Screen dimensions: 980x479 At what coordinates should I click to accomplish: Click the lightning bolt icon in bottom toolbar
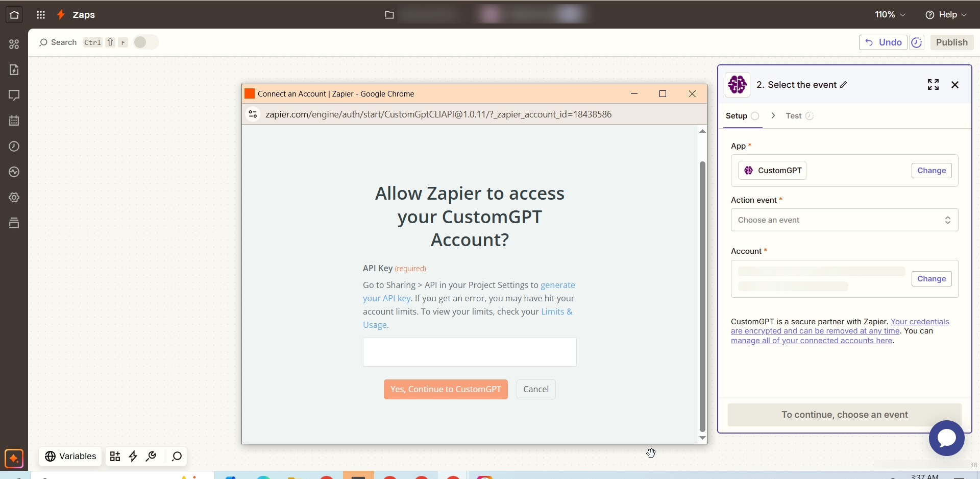pyautogui.click(x=133, y=457)
